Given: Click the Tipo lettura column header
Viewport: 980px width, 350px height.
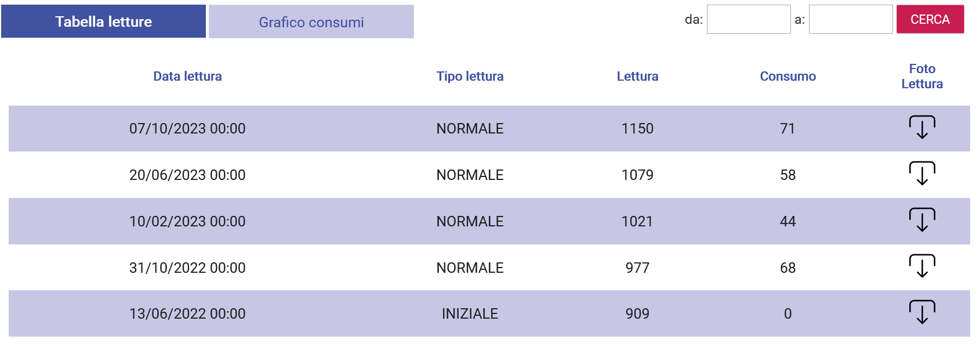Looking at the screenshot, I should tap(470, 76).
